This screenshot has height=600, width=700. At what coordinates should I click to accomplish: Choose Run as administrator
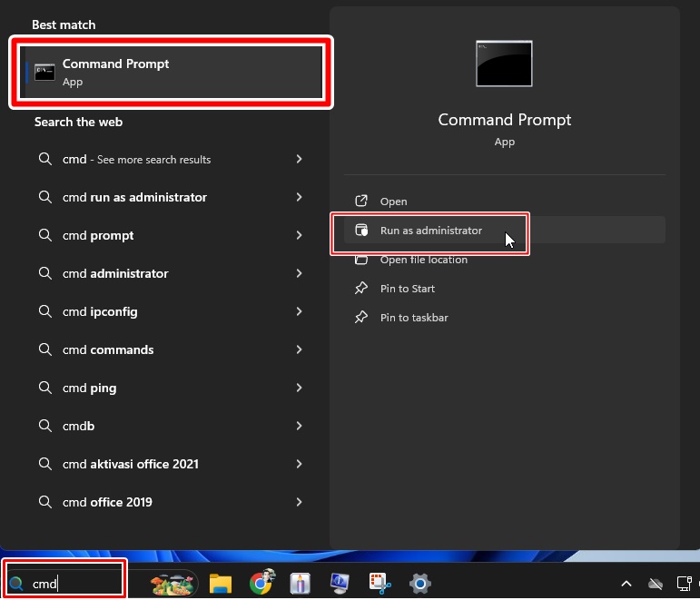click(505, 231)
